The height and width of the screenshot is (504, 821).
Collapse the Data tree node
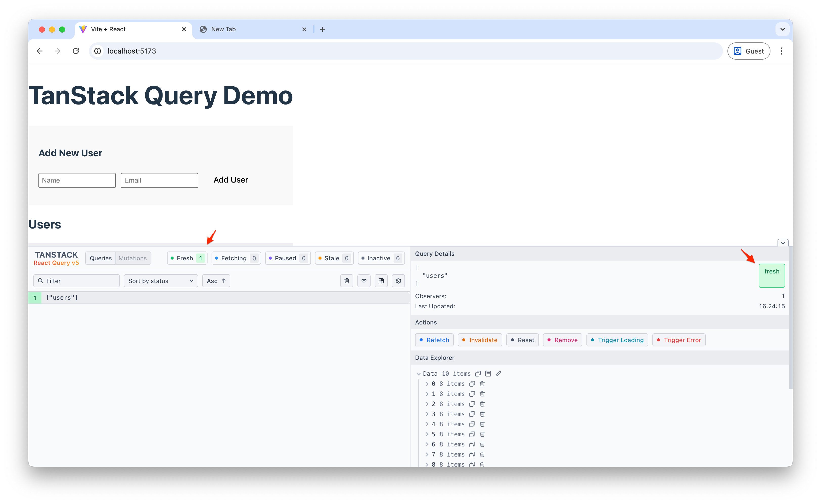point(418,374)
